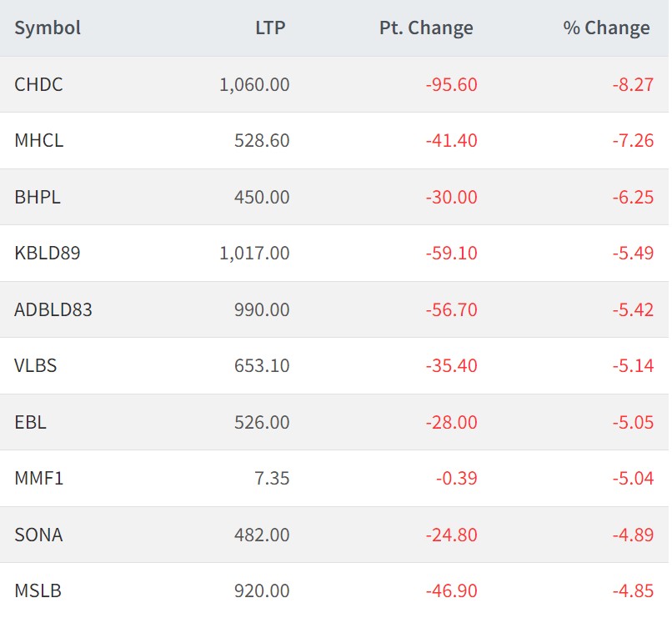The width and height of the screenshot is (672, 618).
Task: Click the Pt. Change column header
Action: tap(426, 28)
